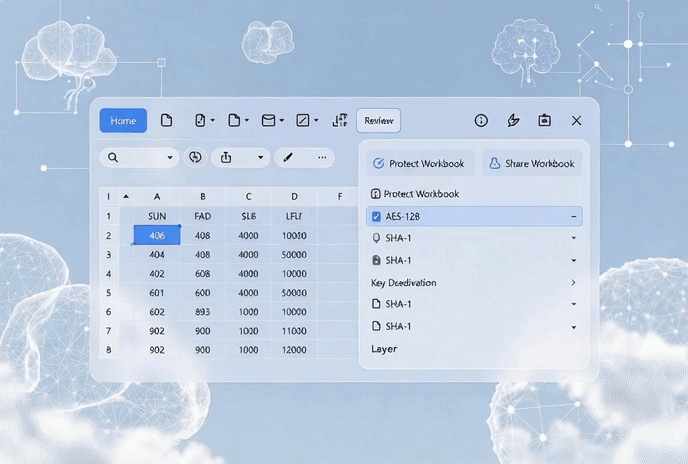Uncheck the AES-128 checkbox
This screenshot has height=464, width=688.
(376, 216)
